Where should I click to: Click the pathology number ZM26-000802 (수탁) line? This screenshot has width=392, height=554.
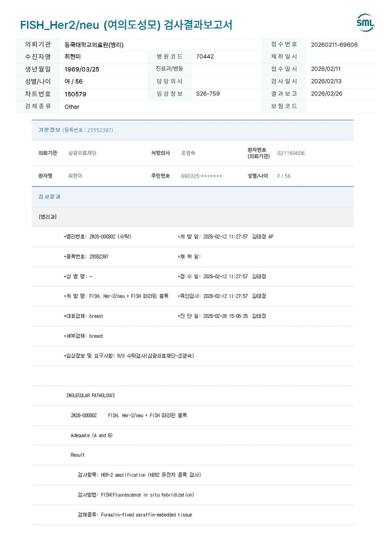98,237
